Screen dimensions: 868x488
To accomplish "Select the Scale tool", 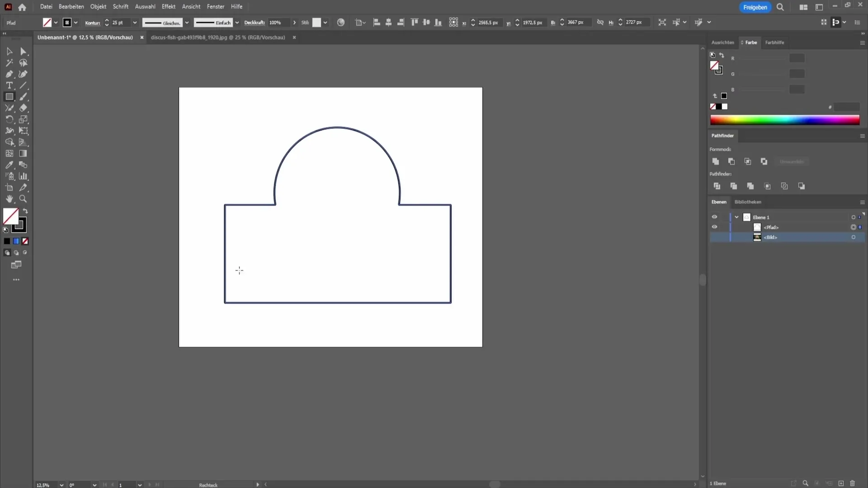I will (x=24, y=119).
